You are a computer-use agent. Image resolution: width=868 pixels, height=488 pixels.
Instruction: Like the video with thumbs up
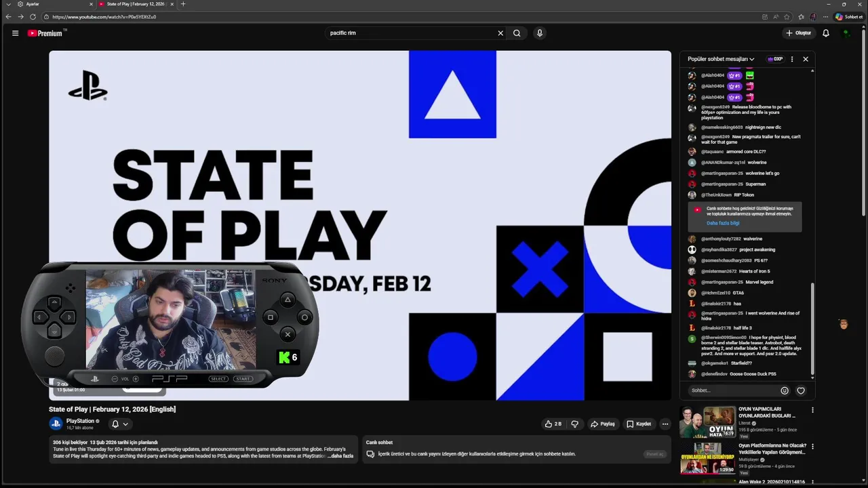coord(553,424)
